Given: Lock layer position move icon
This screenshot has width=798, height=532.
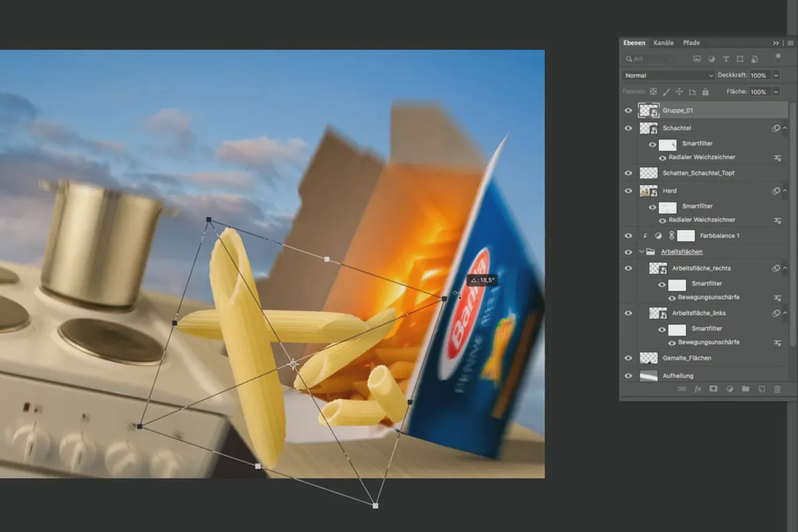Looking at the screenshot, I should 679,92.
